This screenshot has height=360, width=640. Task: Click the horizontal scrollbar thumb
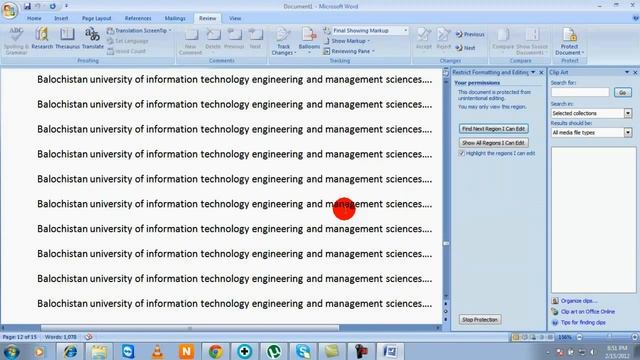[x=190, y=328]
